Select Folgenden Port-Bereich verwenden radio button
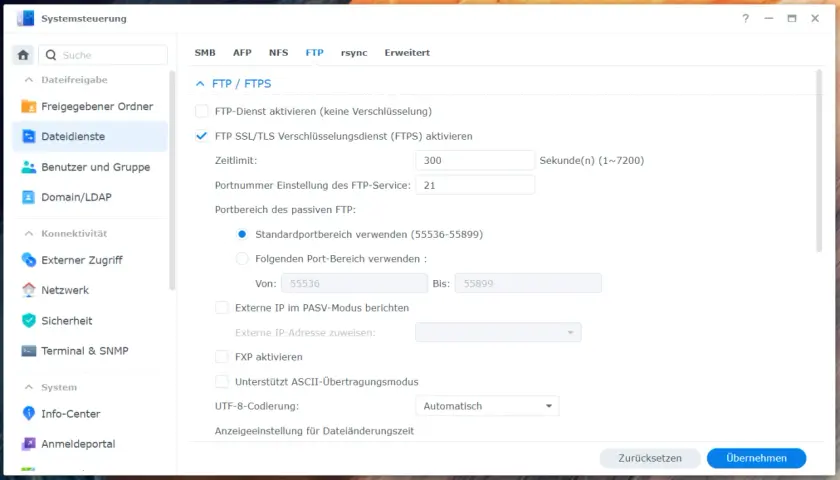Screen dimensions: 840x480 (x=242, y=259)
